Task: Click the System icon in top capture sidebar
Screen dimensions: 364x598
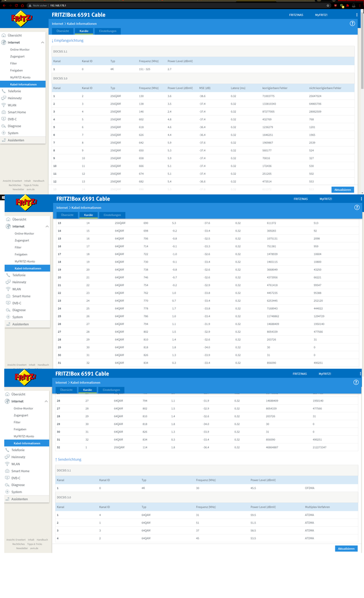Action: tap(4, 133)
